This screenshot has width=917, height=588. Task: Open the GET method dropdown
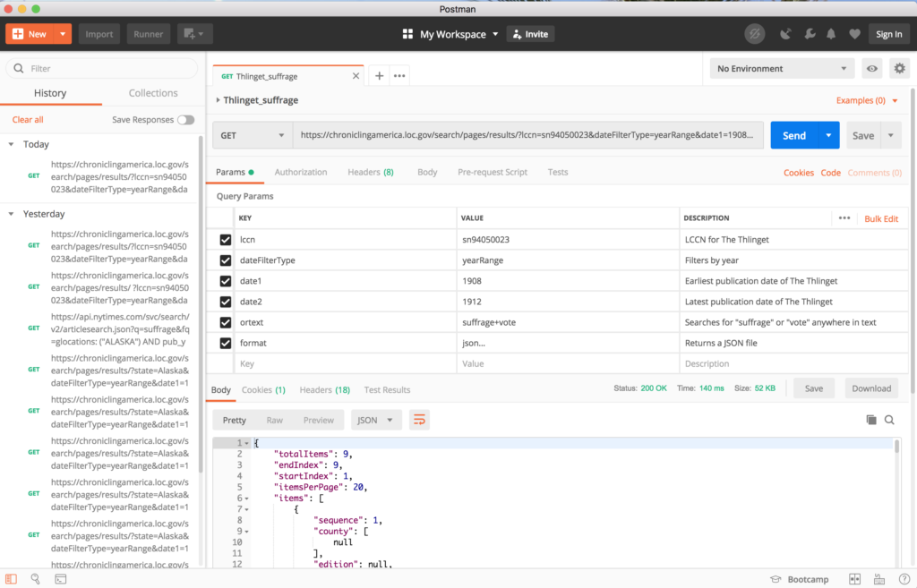coord(252,135)
